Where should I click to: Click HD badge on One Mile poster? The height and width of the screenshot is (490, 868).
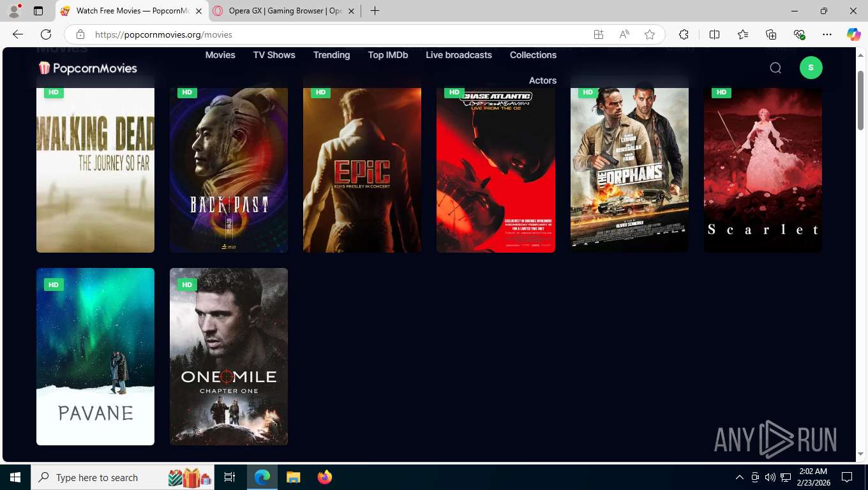187,285
